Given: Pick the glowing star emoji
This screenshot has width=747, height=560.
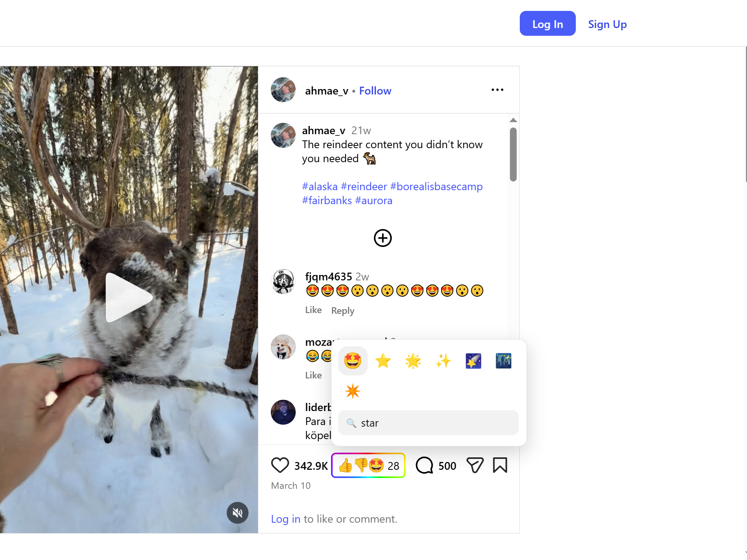Looking at the screenshot, I should point(413,361).
